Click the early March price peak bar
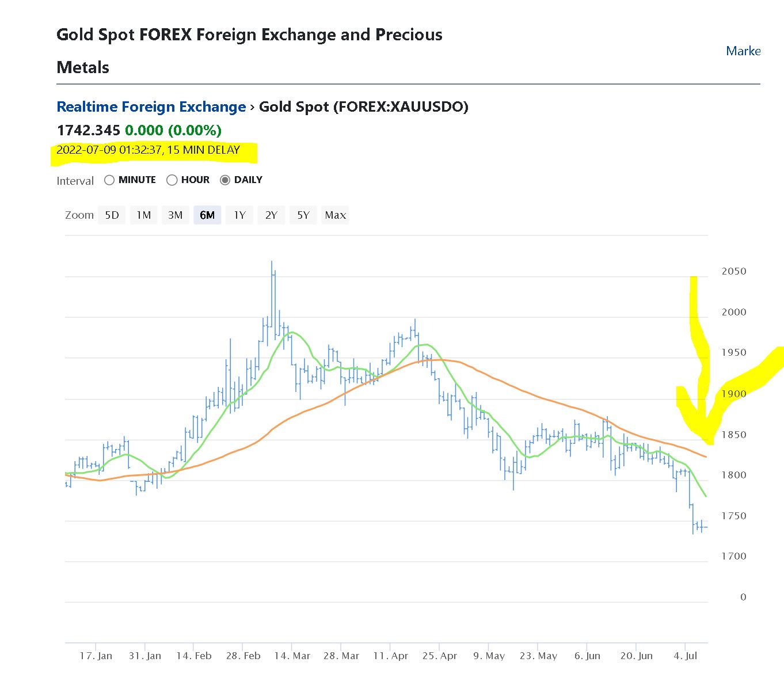784x681 pixels. 272,288
